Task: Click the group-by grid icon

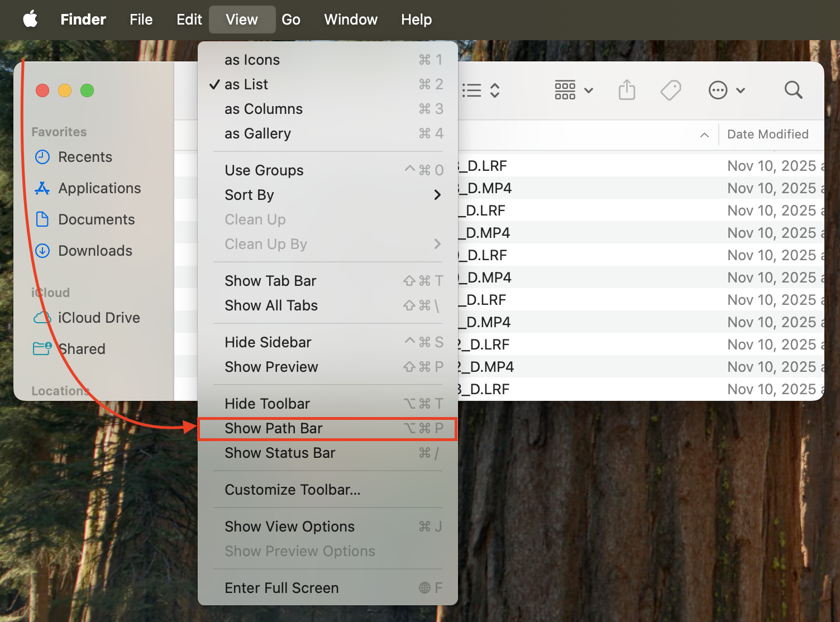Action: pos(565,90)
